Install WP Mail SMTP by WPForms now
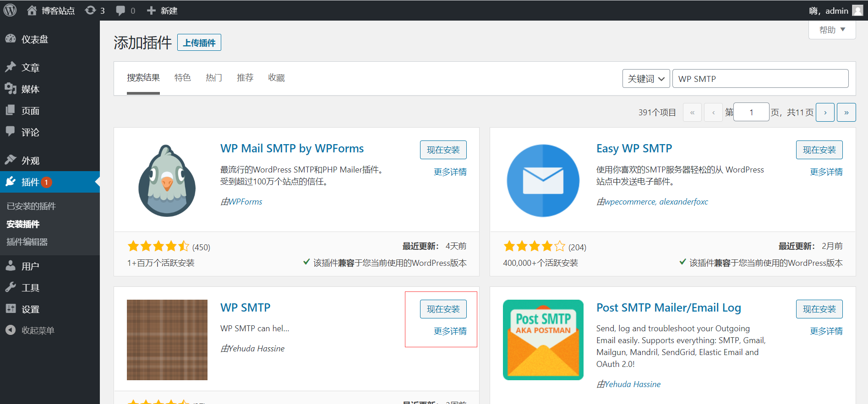 click(443, 150)
